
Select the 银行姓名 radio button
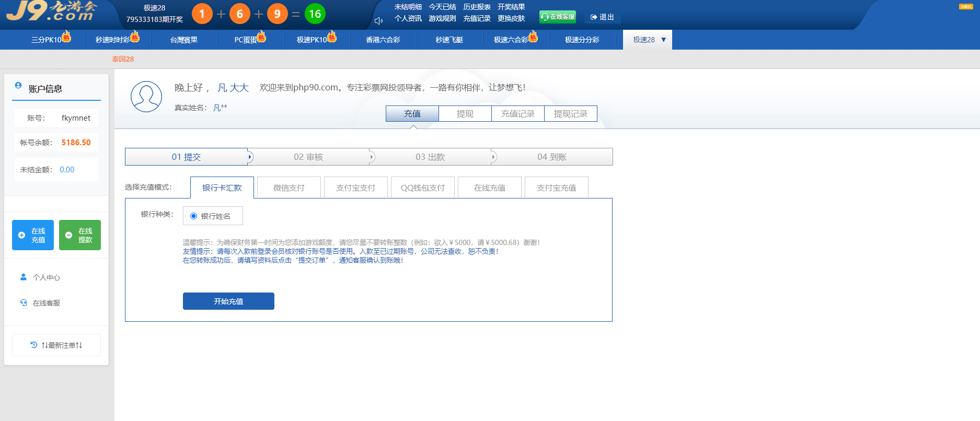click(x=194, y=216)
